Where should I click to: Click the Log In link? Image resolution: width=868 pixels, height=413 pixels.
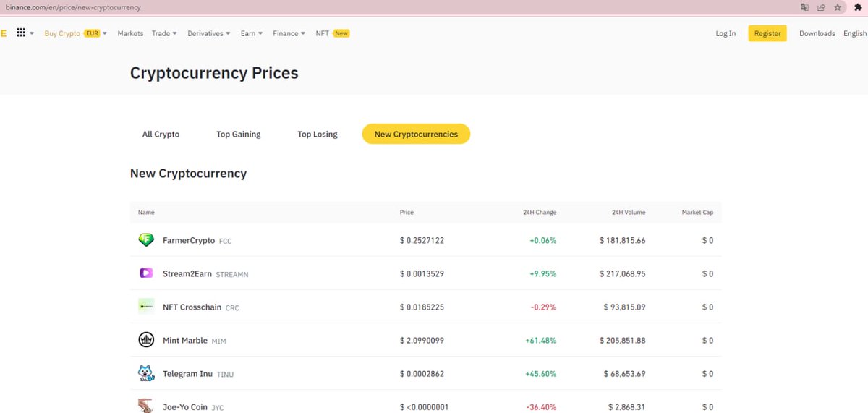pyautogui.click(x=726, y=33)
